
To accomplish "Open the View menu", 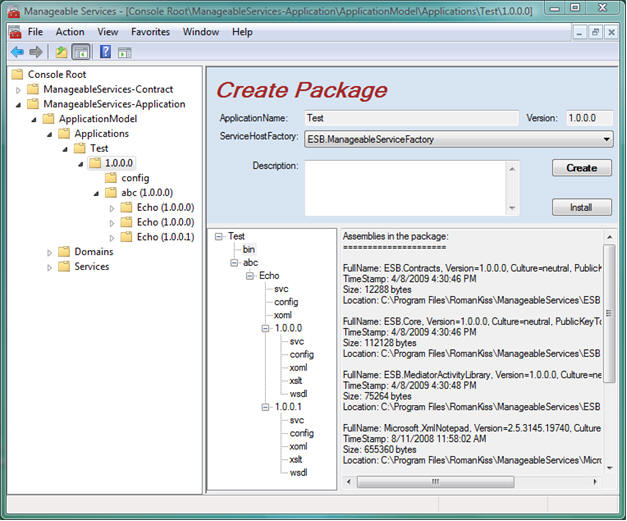I will point(108,32).
